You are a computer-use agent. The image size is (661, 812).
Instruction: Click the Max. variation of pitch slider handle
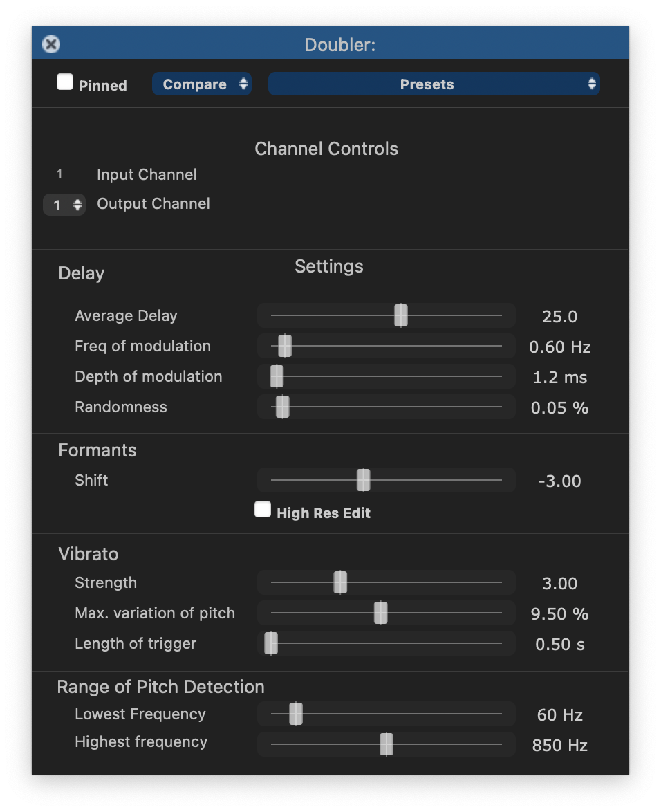point(381,613)
